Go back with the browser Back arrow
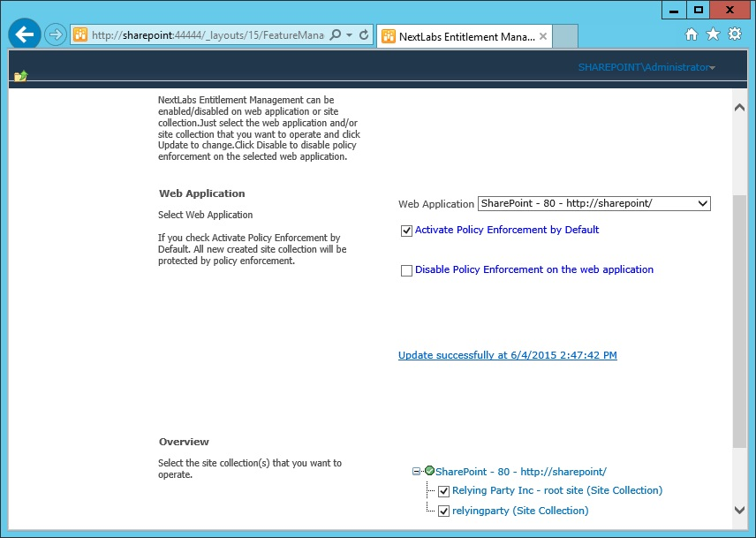Viewport: 756px width, 538px height. coord(25,34)
